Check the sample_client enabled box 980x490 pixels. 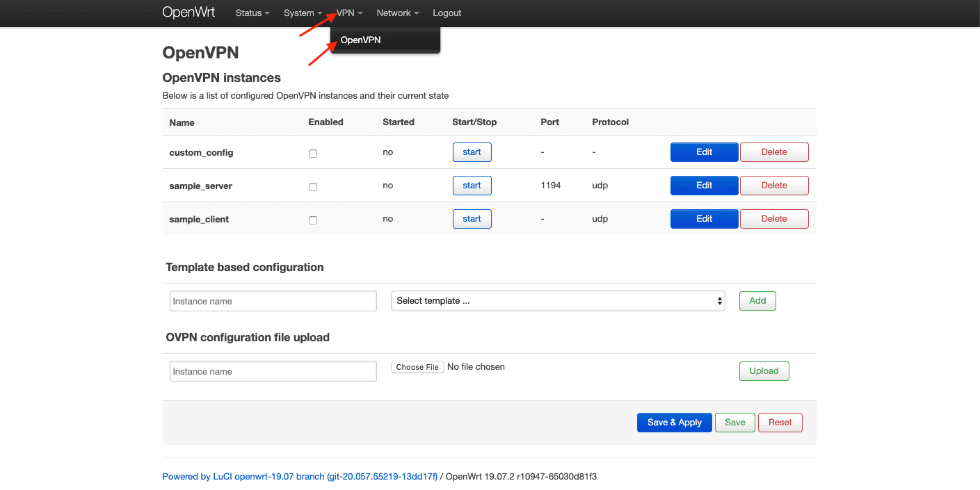point(313,220)
